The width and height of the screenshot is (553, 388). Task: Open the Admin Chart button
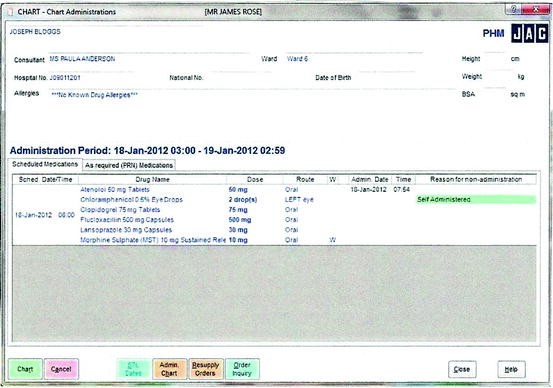click(169, 369)
